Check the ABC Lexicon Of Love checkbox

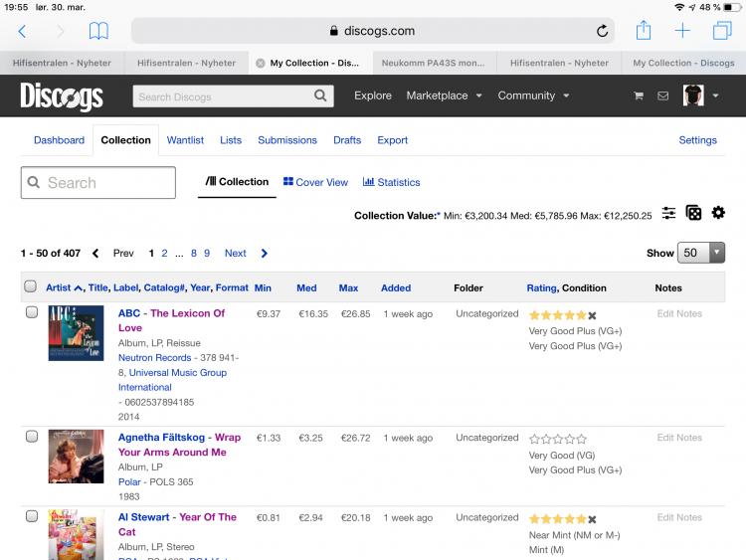(31, 313)
